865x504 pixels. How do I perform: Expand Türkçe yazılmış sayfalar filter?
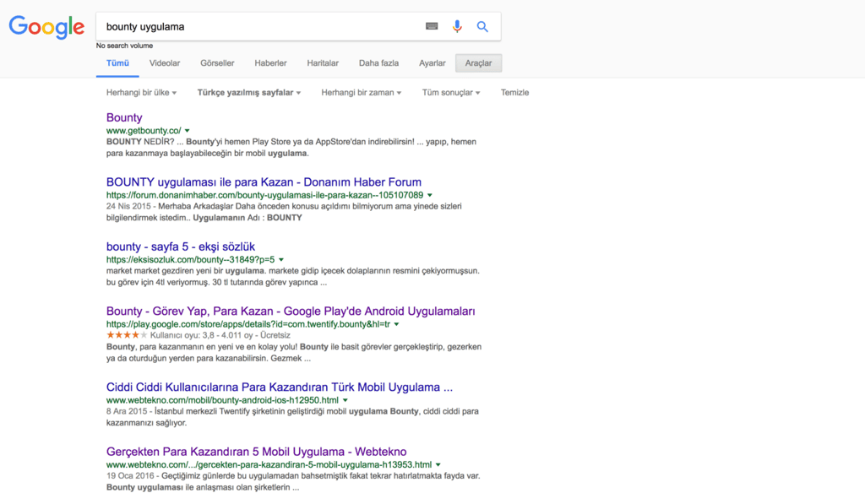point(249,93)
